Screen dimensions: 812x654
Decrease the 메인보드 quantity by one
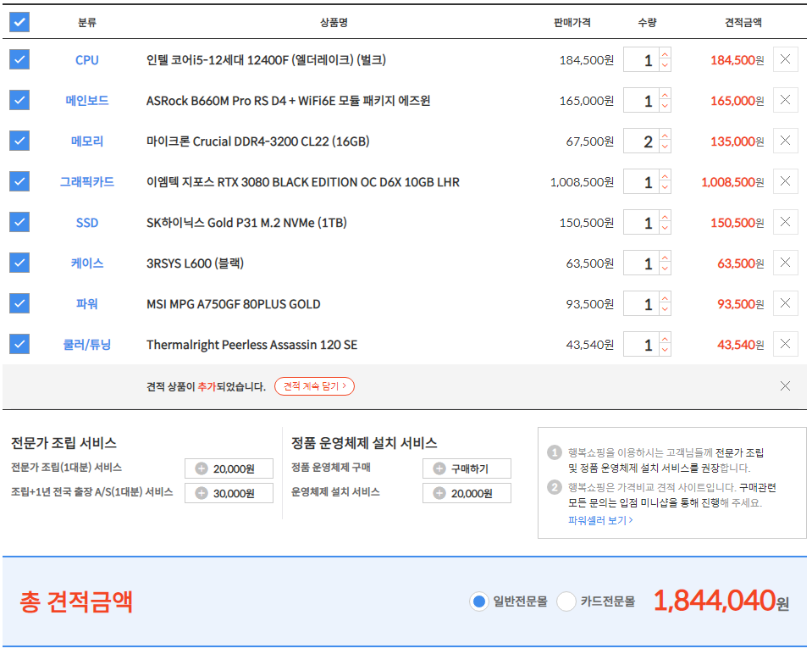click(665, 106)
